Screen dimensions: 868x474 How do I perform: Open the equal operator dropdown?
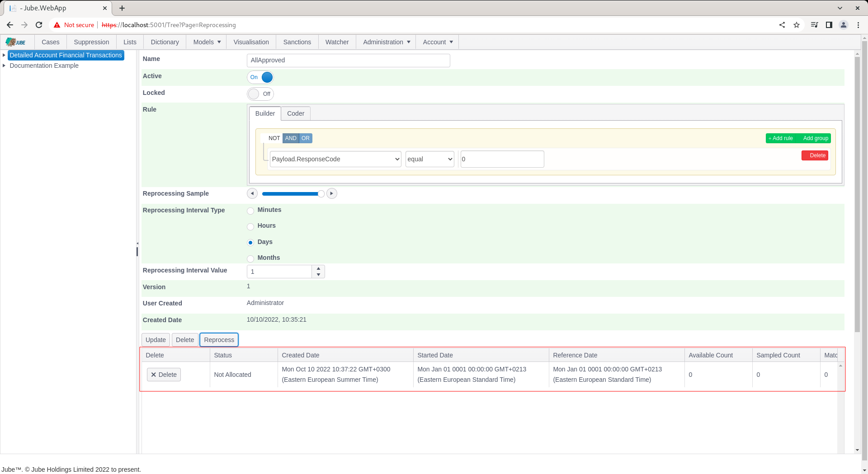[429, 159]
